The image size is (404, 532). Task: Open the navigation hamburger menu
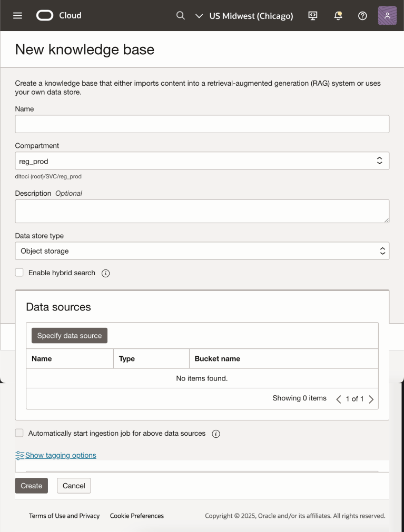tap(17, 15)
